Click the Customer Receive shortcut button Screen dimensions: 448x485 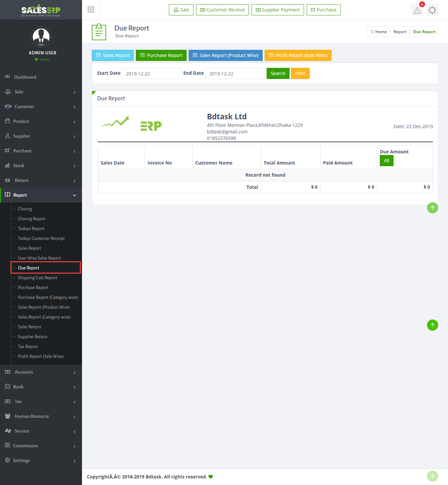pyautogui.click(x=222, y=10)
